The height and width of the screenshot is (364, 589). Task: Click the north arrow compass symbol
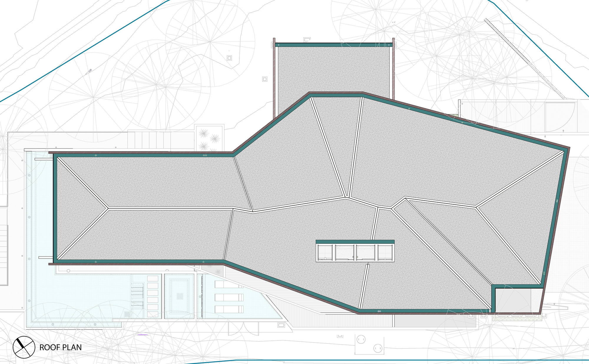coord(24,347)
